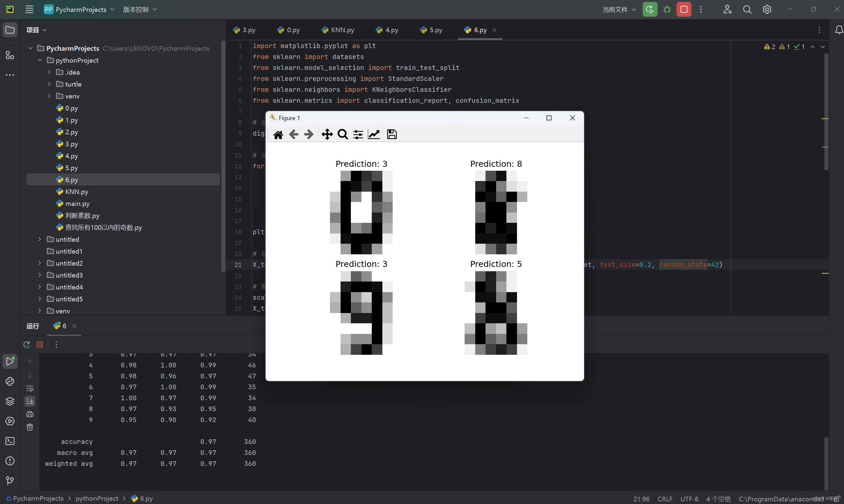Image resolution: width=844 pixels, height=504 pixels.
Task: Open IDE Settings via the gear icon
Action: (x=766, y=9)
